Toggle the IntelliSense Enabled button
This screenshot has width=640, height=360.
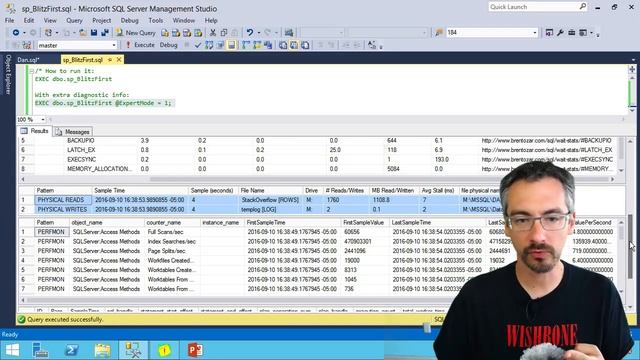tap(231, 45)
